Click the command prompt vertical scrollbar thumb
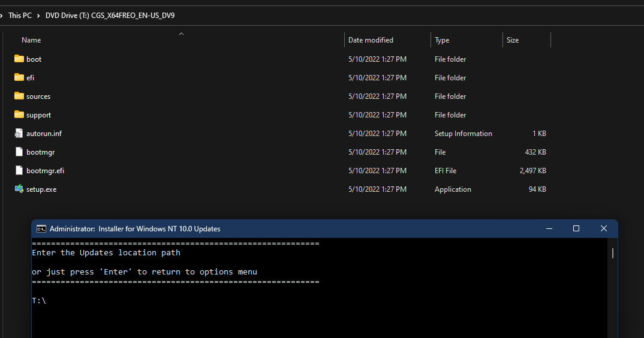This screenshot has height=338, width=644. pos(612,253)
